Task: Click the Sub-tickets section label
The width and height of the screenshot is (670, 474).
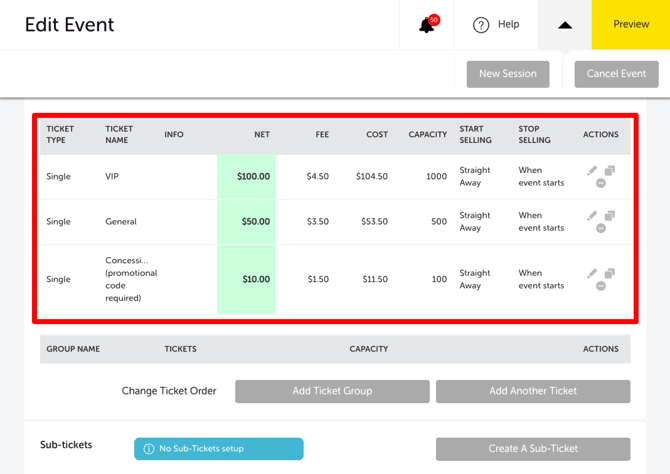Action: [66, 445]
